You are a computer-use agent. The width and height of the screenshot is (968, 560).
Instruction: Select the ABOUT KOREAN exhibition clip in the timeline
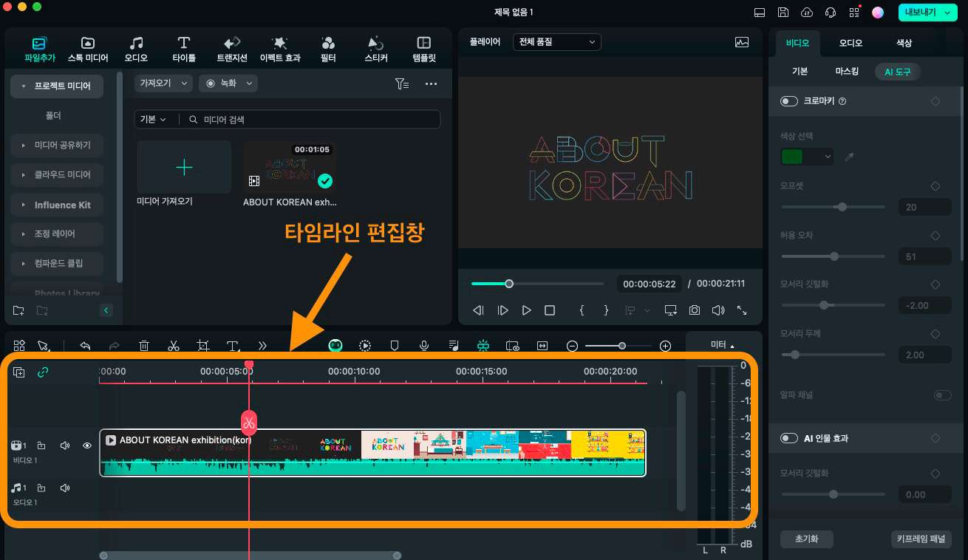[372, 452]
